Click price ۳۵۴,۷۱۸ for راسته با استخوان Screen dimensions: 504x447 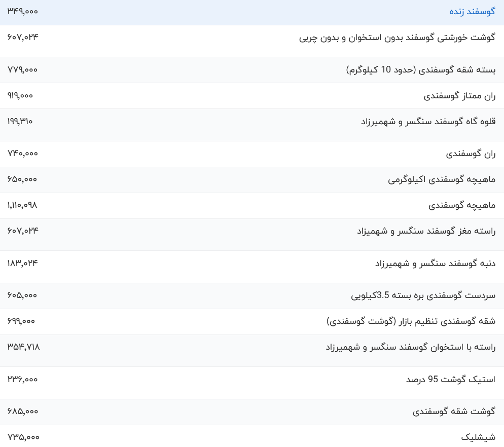click(24, 347)
